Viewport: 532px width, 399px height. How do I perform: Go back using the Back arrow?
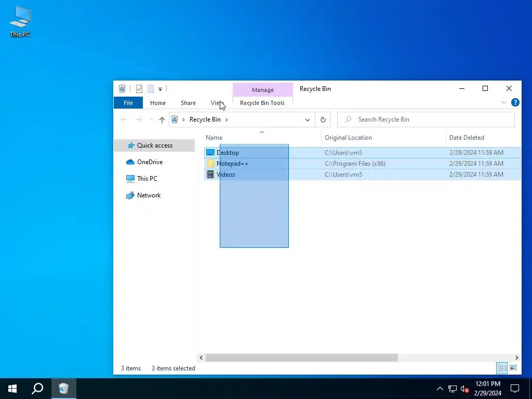[124, 119]
